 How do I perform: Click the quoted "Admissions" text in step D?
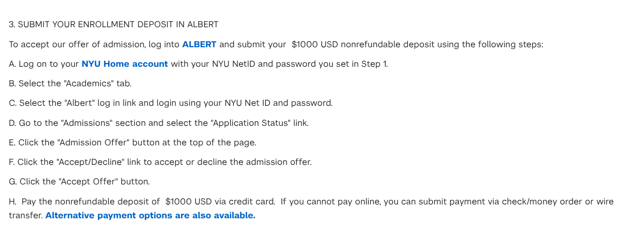click(x=87, y=123)
